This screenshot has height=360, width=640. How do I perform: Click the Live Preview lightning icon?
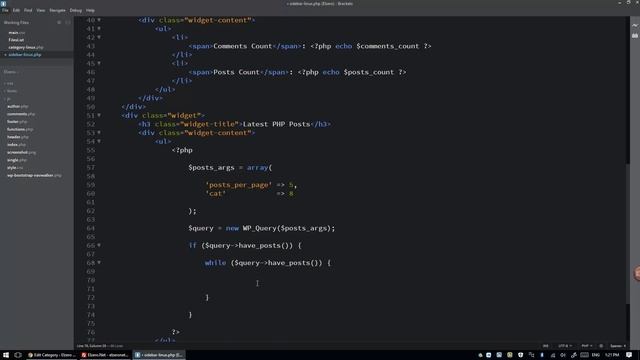pyautogui.click(x=635, y=25)
